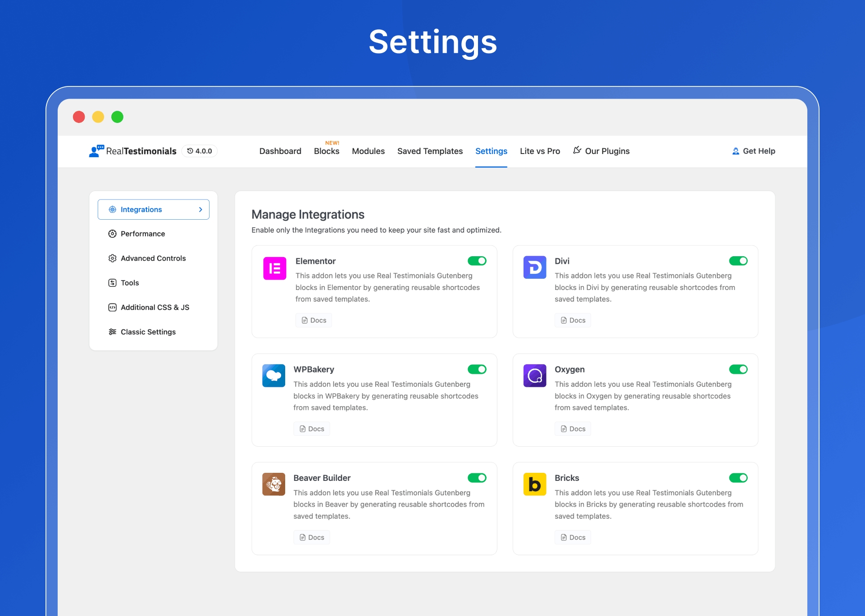Image resolution: width=865 pixels, height=616 pixels.
Task: Open Bricks Docs button
Action: coord(573,537)
